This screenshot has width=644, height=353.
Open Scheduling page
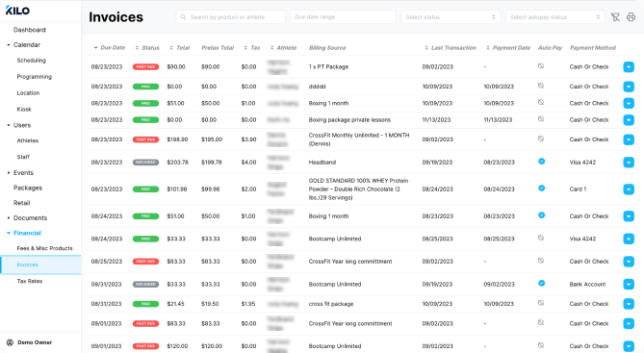31,61
